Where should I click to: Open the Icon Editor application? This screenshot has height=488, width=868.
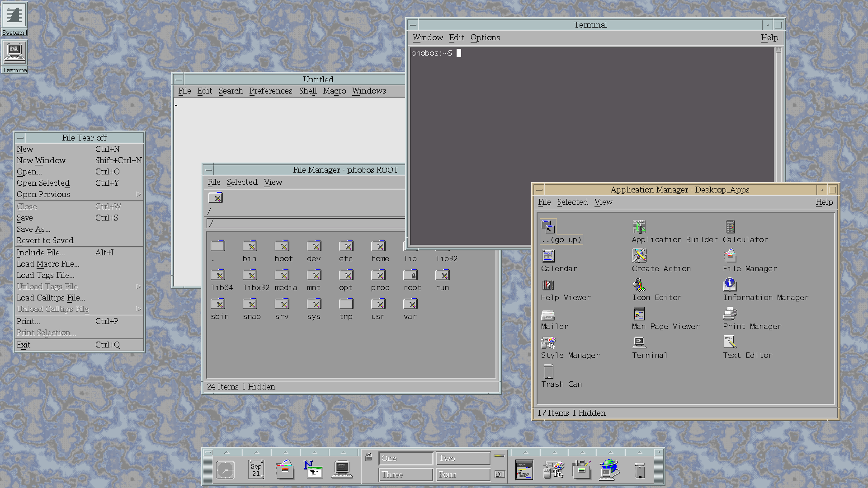click(x=639, y=285)
